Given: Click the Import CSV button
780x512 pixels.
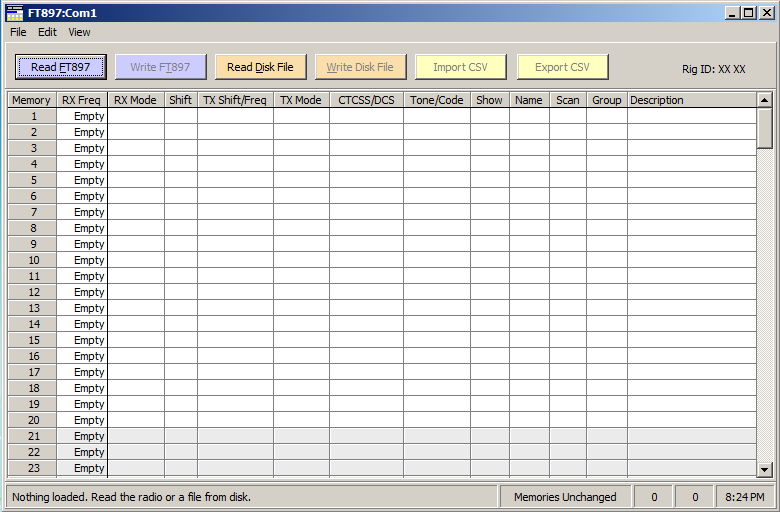Looking at the screenshot, I should pos(461,67).
